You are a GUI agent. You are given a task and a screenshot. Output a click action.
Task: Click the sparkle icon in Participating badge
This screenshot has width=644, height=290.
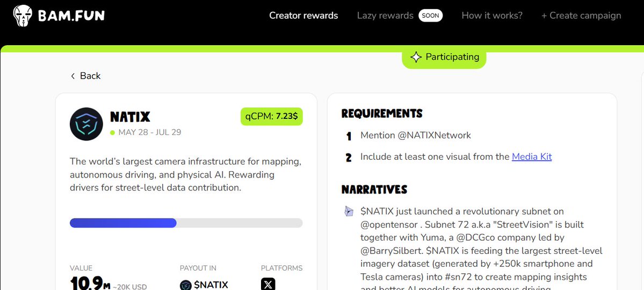point(416,57)
